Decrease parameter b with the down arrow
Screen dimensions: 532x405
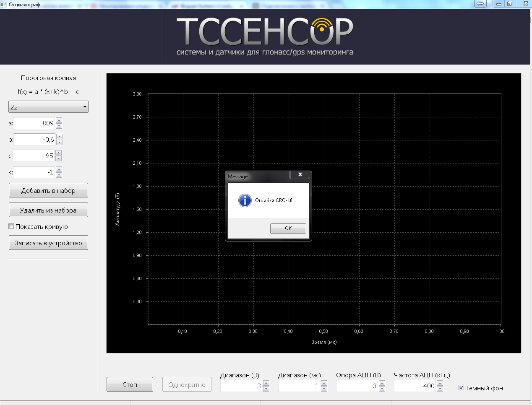click(x=59, y=142)
